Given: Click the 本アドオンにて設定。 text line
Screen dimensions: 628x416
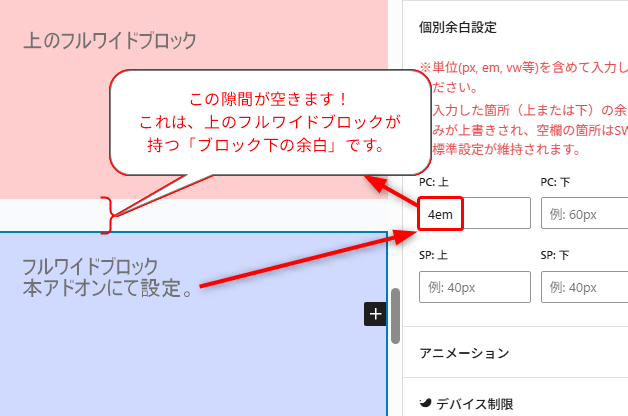Looking at the screenshot, I should [108, 288].
